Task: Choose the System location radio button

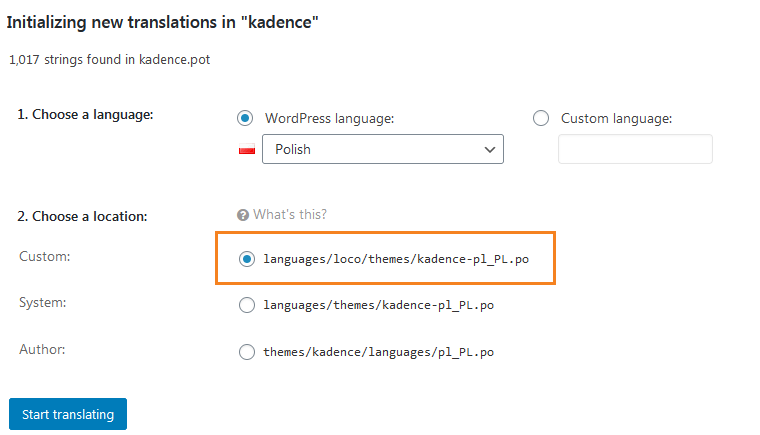Action: [x=247, y=306]
